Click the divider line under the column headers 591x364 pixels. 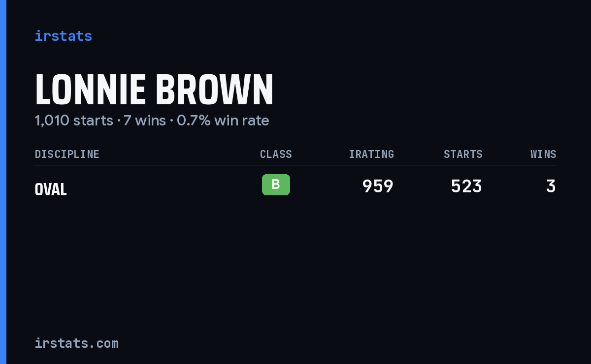tap(295, 166)
